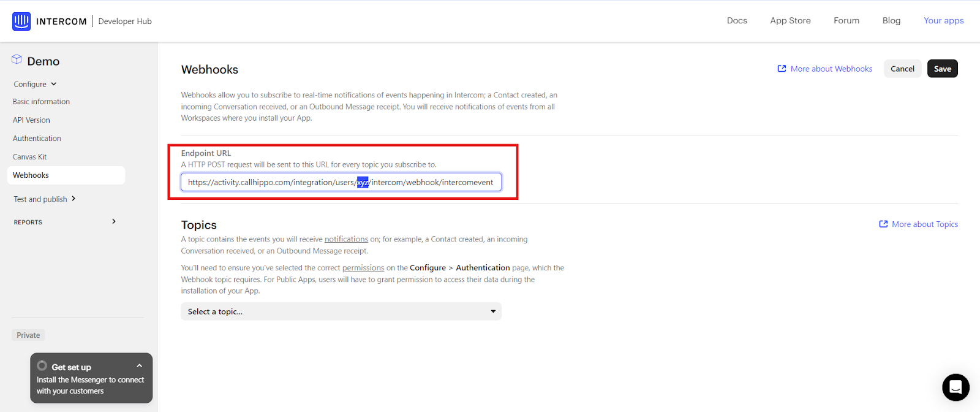Image resolution: width=980 pixels, height=412 pixels.
Task: Expand Test and publish section
Action: (45, 199)
